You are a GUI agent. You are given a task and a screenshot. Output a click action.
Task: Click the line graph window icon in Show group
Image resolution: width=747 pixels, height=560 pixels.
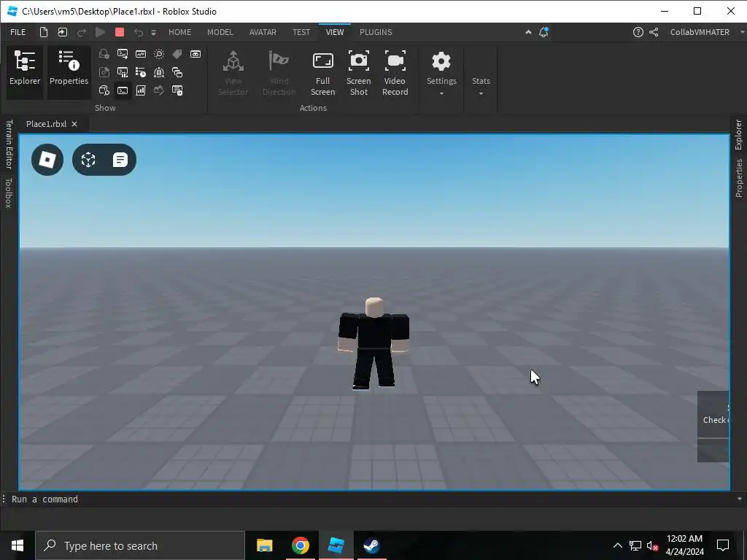[141, 54]
